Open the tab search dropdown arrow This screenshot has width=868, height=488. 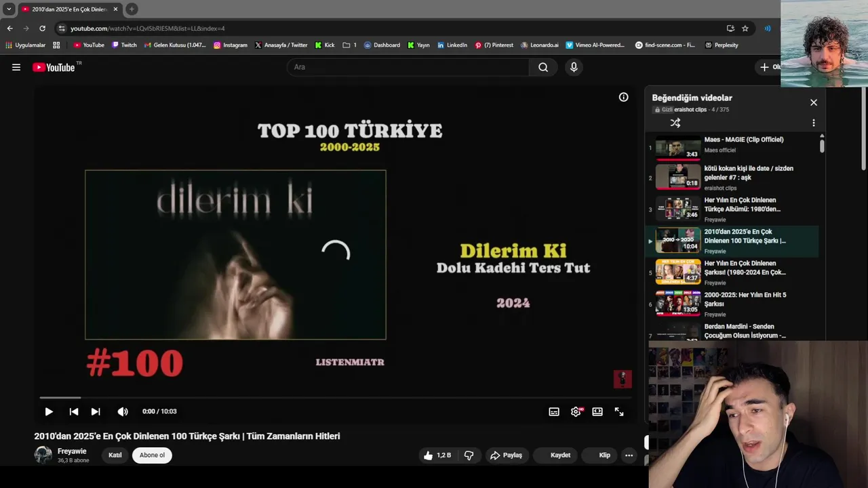tap(9, 9)
